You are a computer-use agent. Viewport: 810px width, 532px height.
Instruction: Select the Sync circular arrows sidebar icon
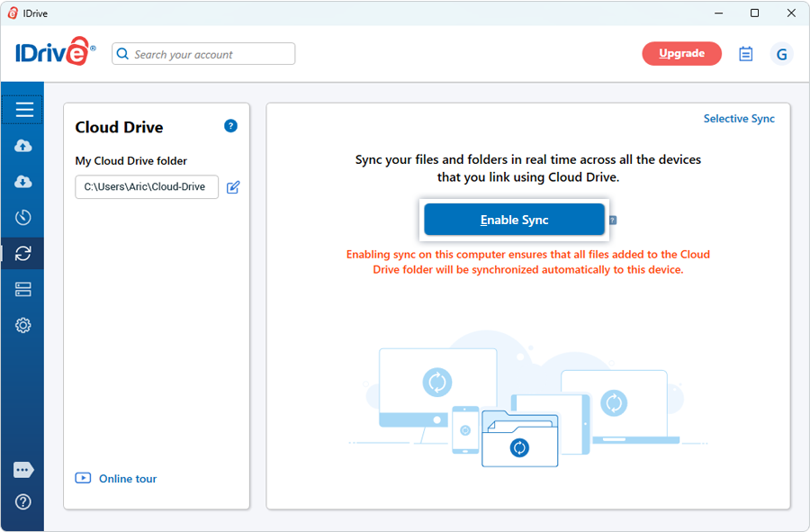pos(22,253)
